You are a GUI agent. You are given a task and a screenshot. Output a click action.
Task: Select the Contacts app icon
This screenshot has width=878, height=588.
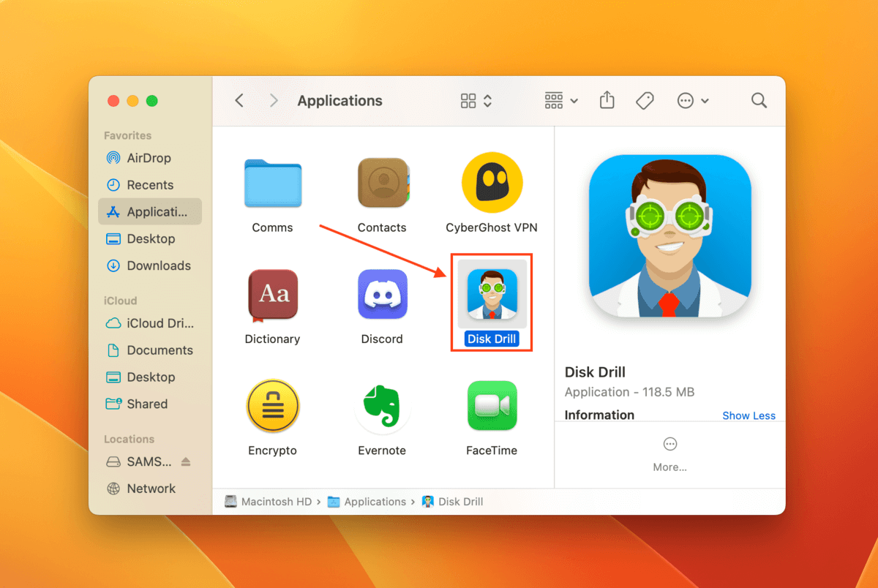pos(382,183)
